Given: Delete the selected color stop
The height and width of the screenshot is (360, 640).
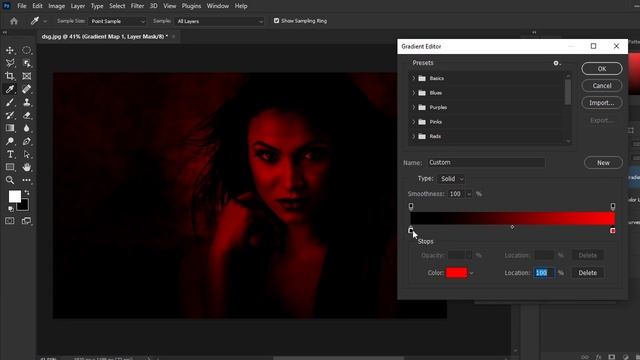Looking at the screenshot, I should [587, 273].
